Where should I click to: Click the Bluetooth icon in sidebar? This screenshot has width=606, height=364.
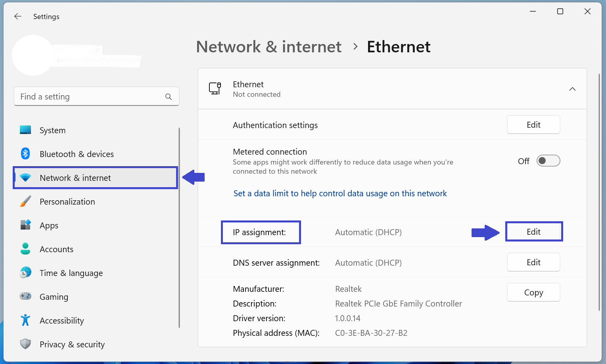click(x=25, y=153)
